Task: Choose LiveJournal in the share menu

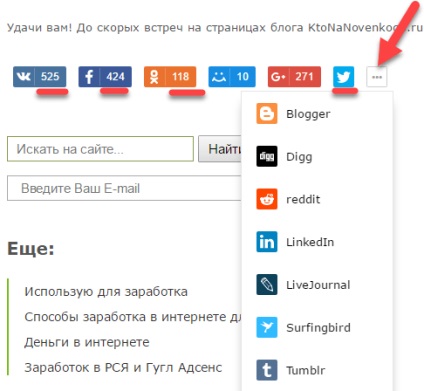Action: coord(317,284)
